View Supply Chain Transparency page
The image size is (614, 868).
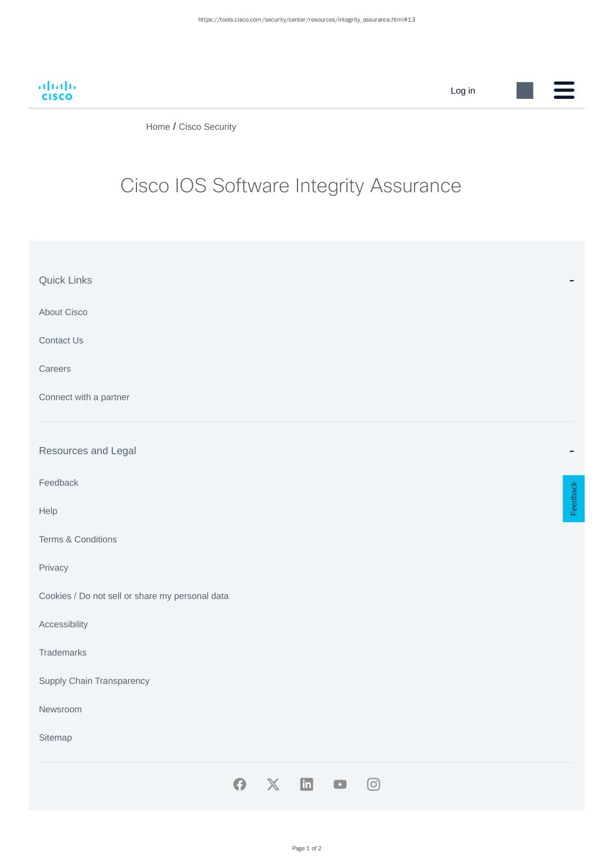[x=94, y=681]
